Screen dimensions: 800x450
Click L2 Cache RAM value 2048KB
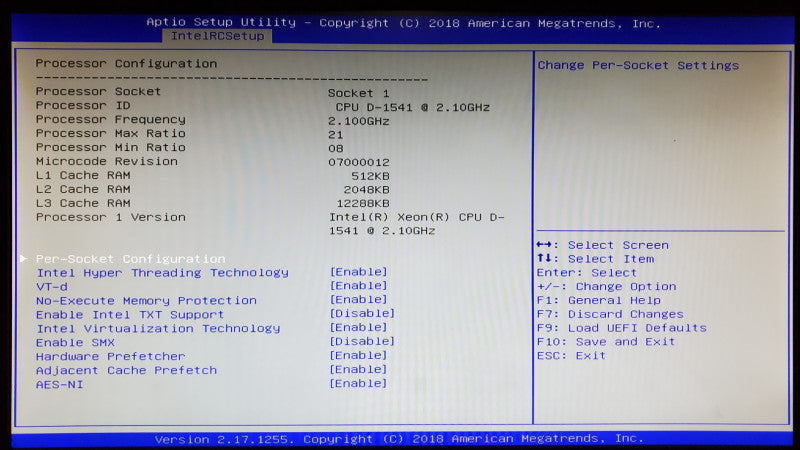click(366, 190)
